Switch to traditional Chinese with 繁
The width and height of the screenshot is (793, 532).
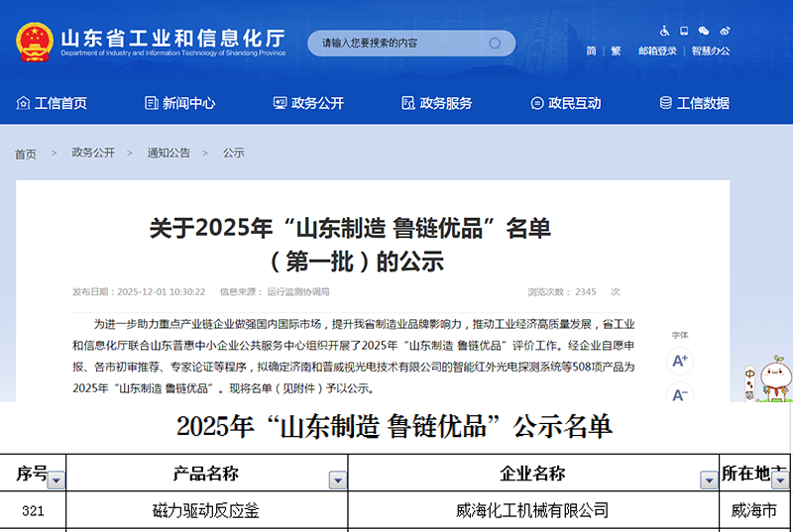point(616,52)
